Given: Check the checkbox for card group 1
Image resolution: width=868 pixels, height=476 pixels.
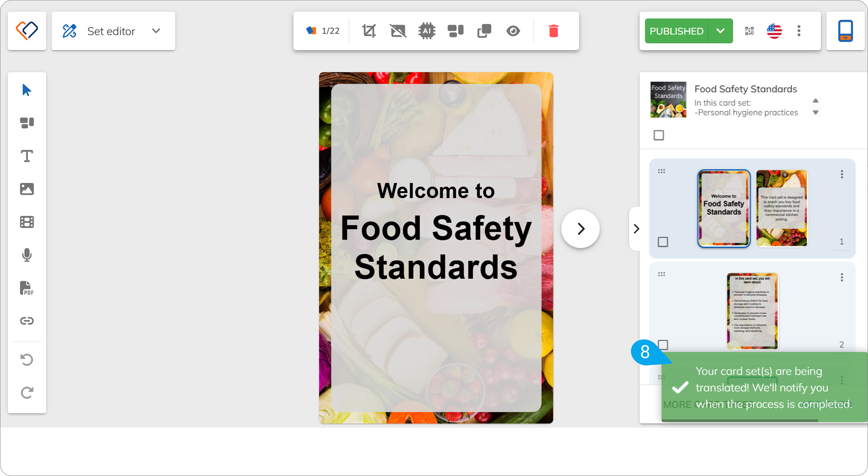Looking at the screenshot, I should click(x=663, y=242).
